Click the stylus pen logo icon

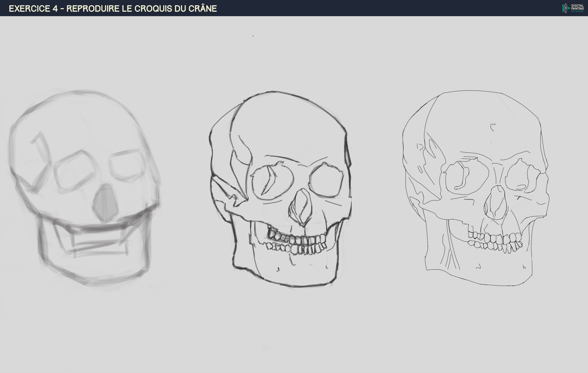[x=566, y=8]
